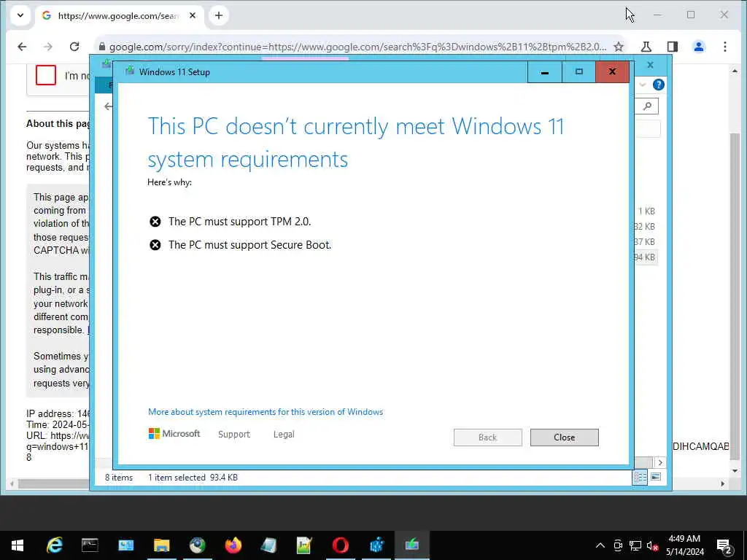Click 'About this page' heading in Chrome
Screen dimensions: 747x560
coord(58,123)
